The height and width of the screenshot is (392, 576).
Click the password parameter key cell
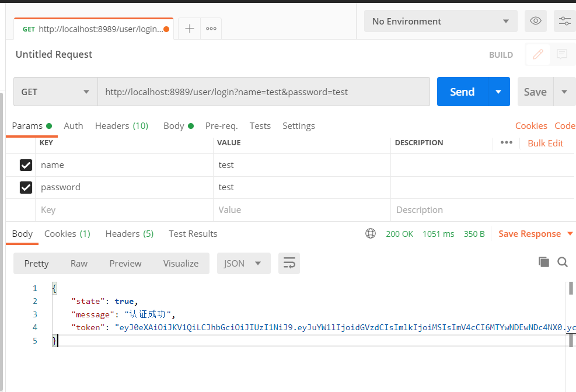click(x=124, y=188)
